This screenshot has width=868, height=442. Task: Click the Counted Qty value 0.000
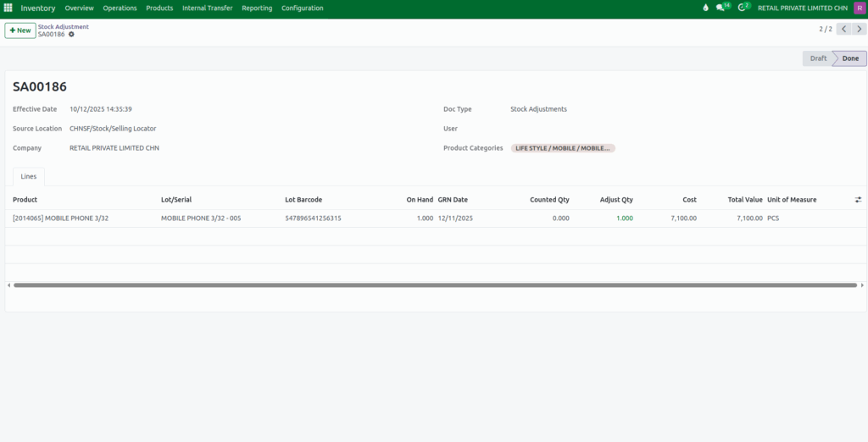(x=560, y=218)
